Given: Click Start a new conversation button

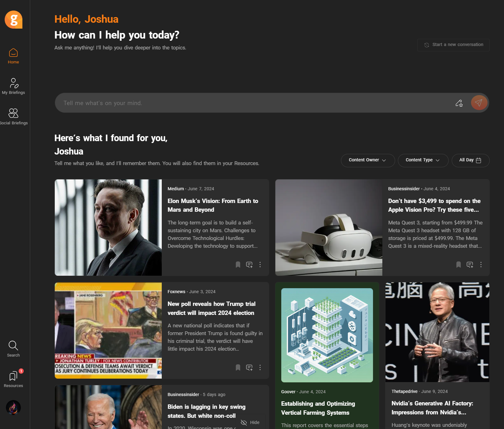Looking at the screenshot, I should (x=453, y=45).
